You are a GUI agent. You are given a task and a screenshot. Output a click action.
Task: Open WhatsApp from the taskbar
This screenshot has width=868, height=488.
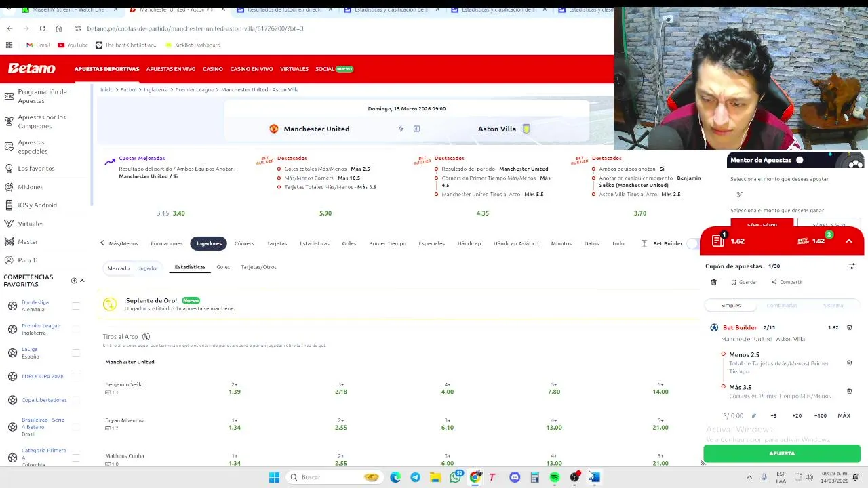(x=455, y=477)
